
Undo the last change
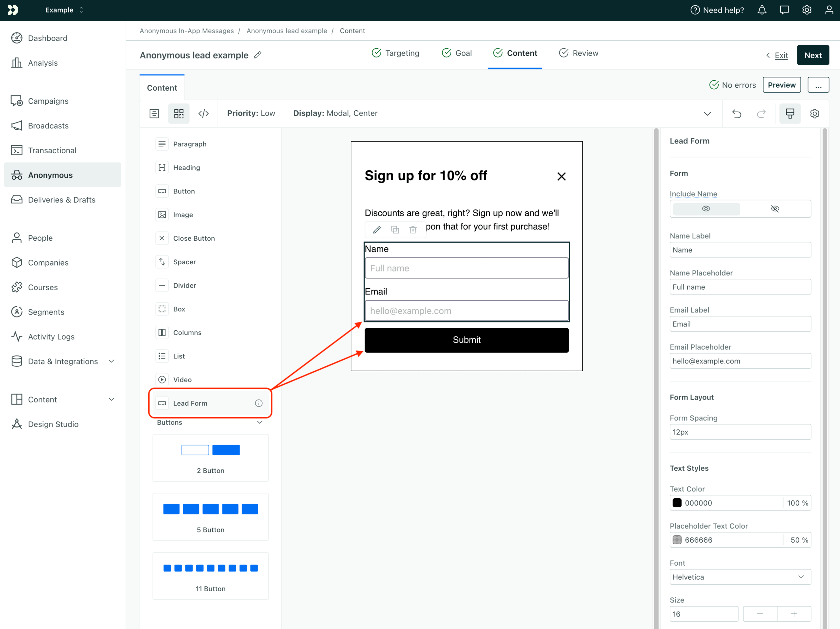pyautogui.click(x=737, y=114)
